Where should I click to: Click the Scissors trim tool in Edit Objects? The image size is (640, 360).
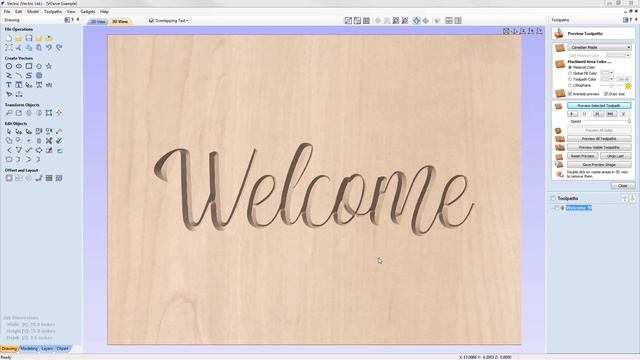[49, 141]
